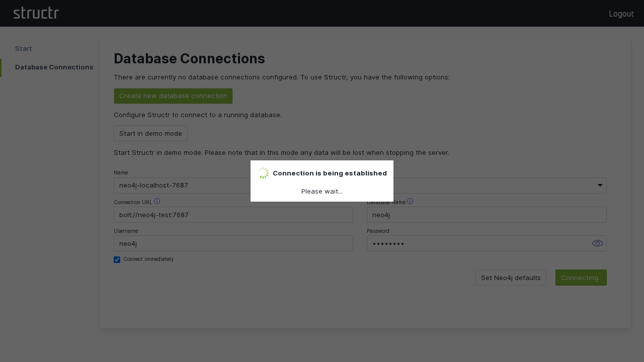644x362 pixels.
Task: Click the dropdown arrow on neo4j-localhost-7687
Action: click(x=600, y=185)
